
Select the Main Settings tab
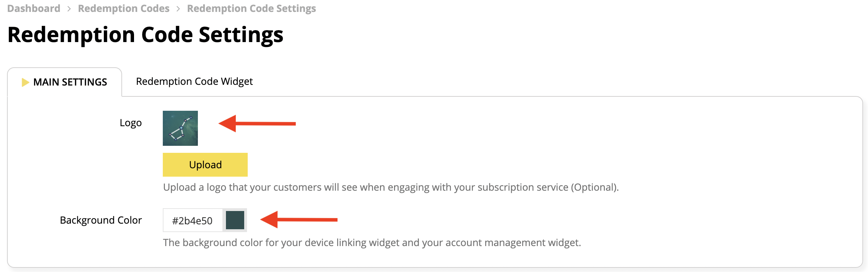[70, 82]
